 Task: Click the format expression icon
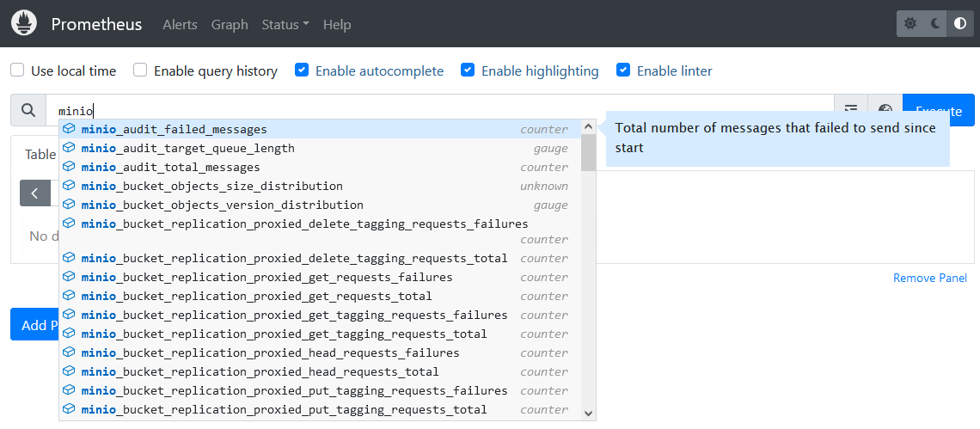[x=851, y=110]
